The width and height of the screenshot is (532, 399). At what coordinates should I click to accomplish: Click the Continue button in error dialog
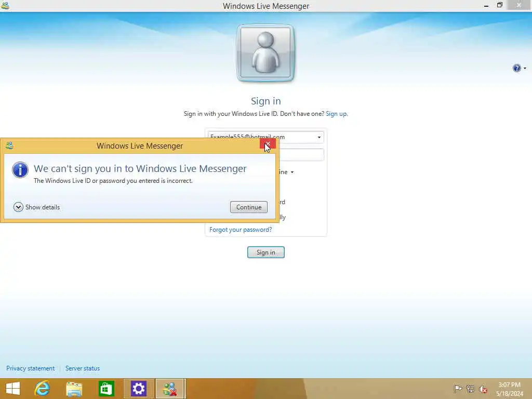pos(249,207)
